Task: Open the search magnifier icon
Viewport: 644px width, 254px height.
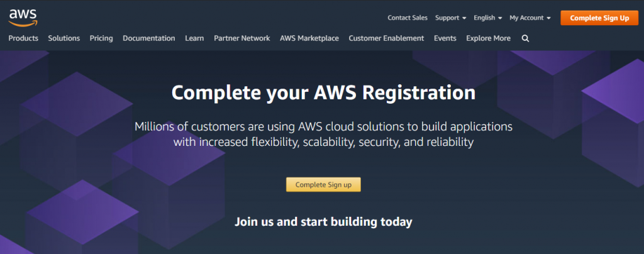Action: coord(525,38)
